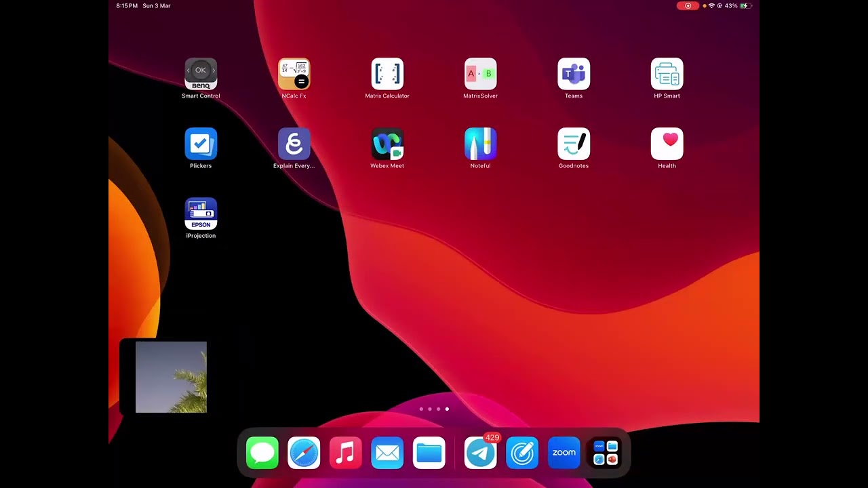Launch the HP Smart printer app

(667, 74)
